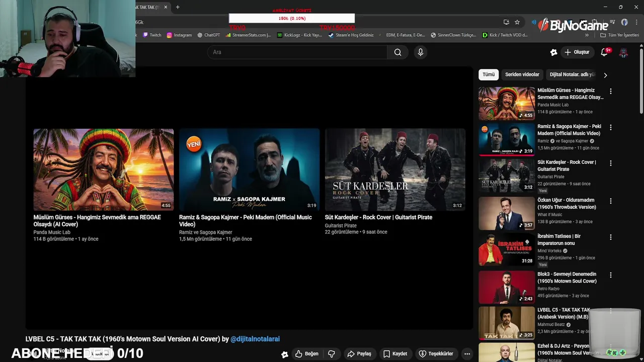Click title 'Ramiz & Sagopa Kajmer - Peki Madem' under card
This screenshot has height=362, width=644.
[x=246, y=221]
